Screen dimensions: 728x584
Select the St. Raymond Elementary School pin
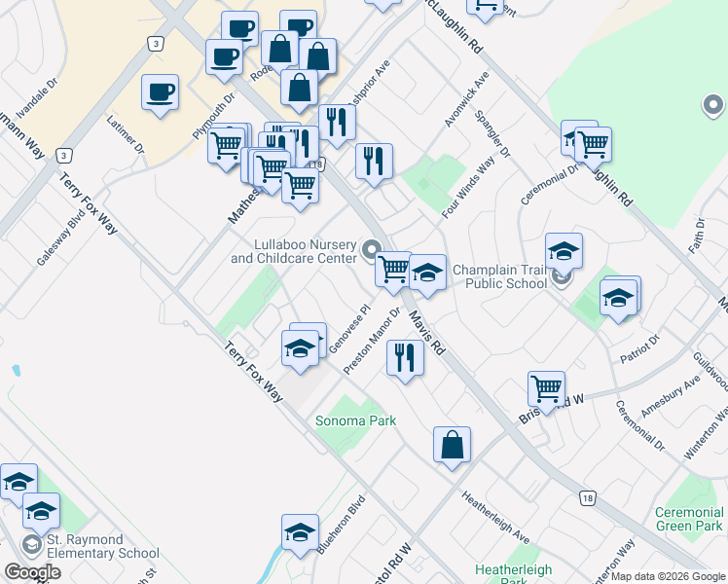[x=31, y=546]
